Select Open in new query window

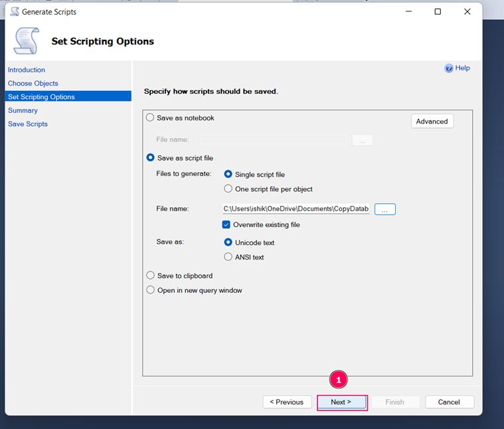click(150, 290)
